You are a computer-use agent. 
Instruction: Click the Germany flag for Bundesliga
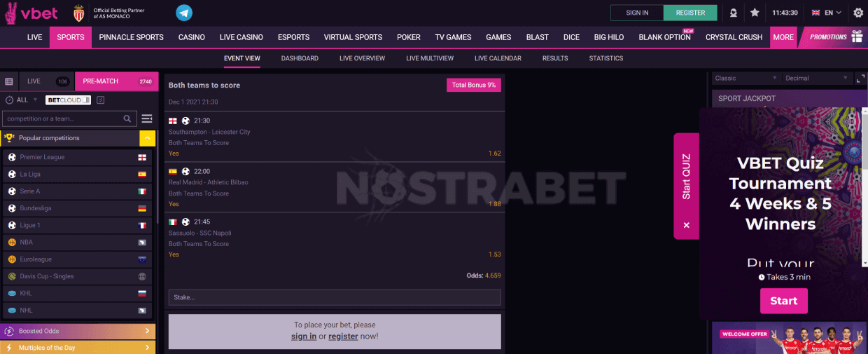pos(142,208)
